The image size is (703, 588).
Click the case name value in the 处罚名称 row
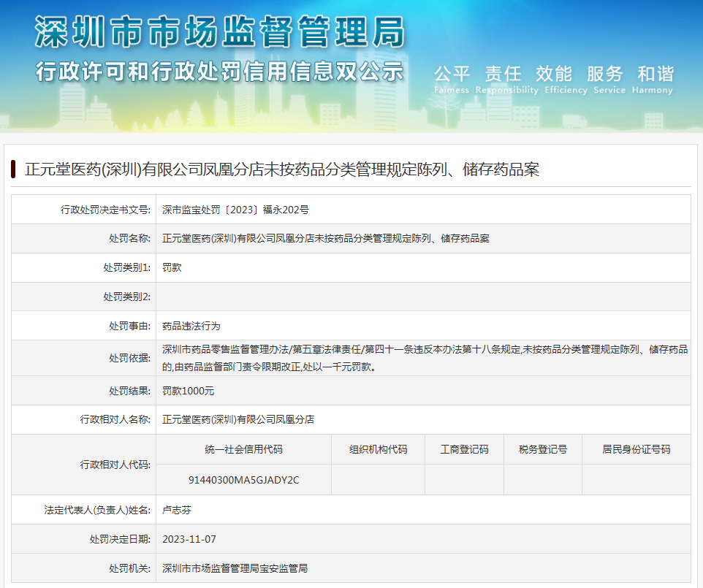point(325,238)
